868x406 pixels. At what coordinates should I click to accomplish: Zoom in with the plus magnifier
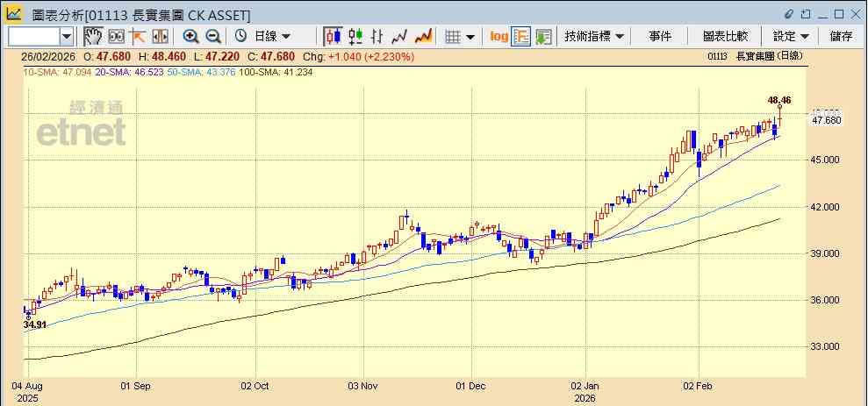[191, 37]
